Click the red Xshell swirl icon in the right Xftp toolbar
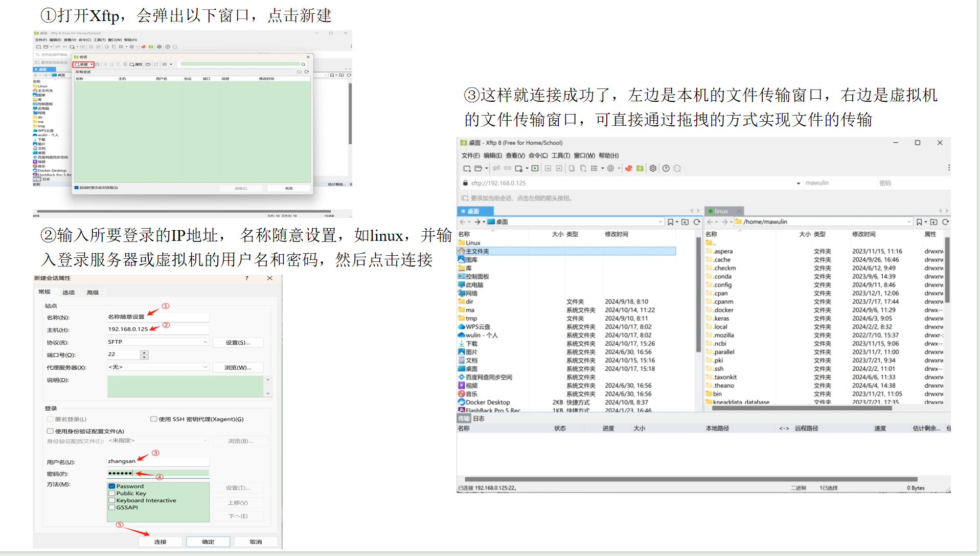The width and height of the screenshot is (980, 556). [629, 168]
